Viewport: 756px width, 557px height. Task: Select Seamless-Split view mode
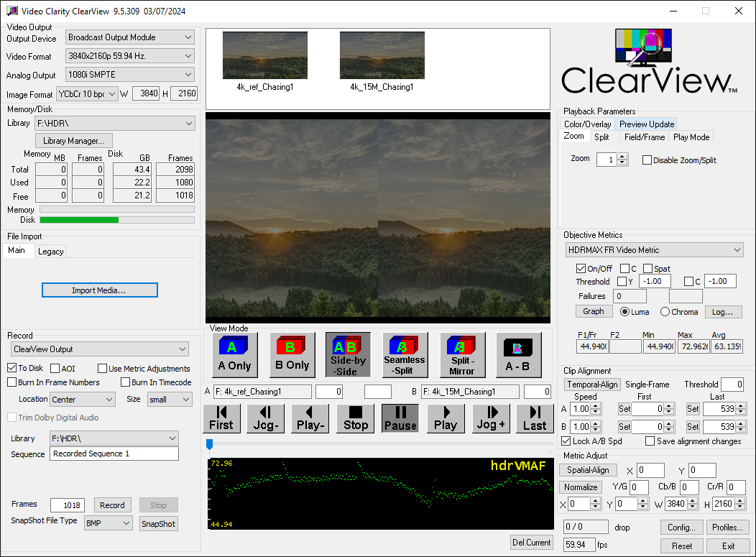pyautogui.click(x=405, y=354)
